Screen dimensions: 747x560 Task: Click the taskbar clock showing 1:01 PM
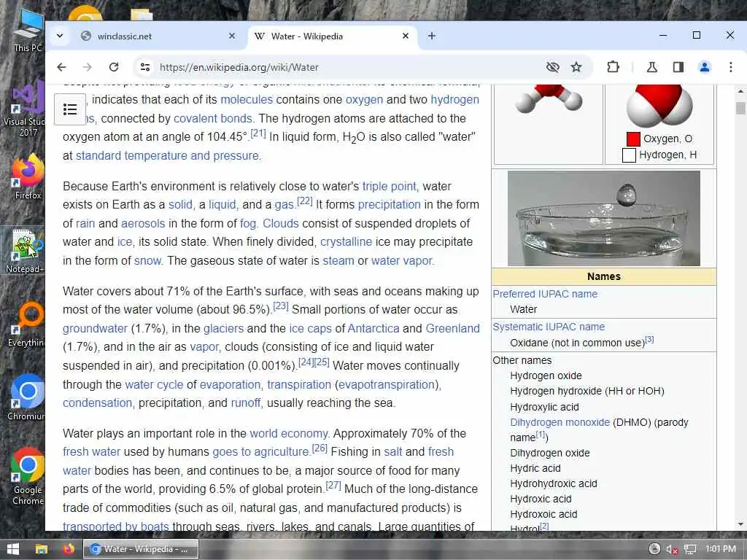(721, 549)
